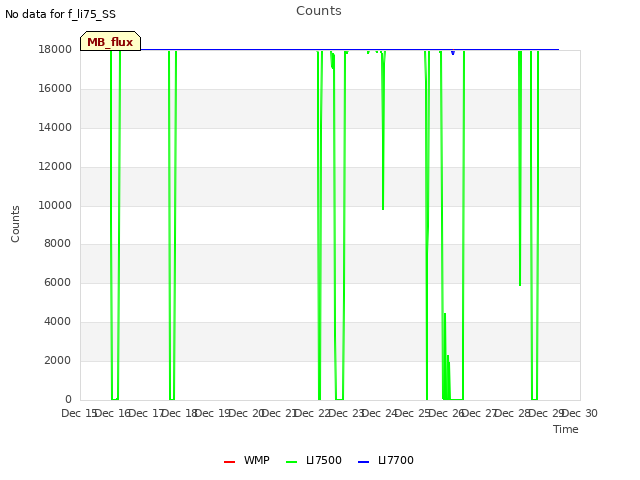Click the 6000 y-axis tick label
Viewport: 640px width, 480px height.
pyautogui.click(x=57, y=282)
